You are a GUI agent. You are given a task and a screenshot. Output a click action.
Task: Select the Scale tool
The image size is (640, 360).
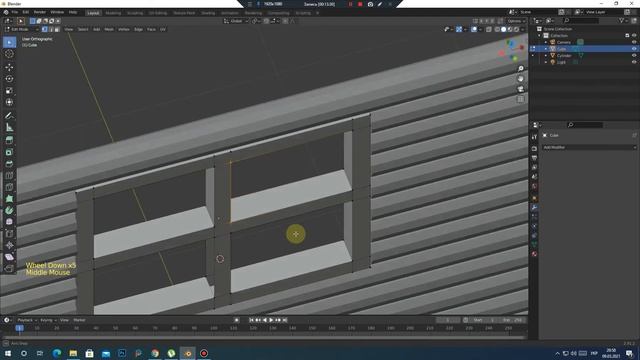pyautogui.click(x=9, y=91)
